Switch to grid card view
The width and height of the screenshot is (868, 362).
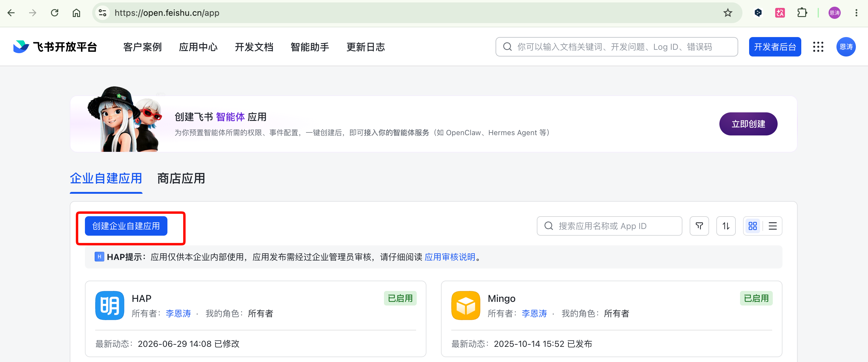point(753,226)
